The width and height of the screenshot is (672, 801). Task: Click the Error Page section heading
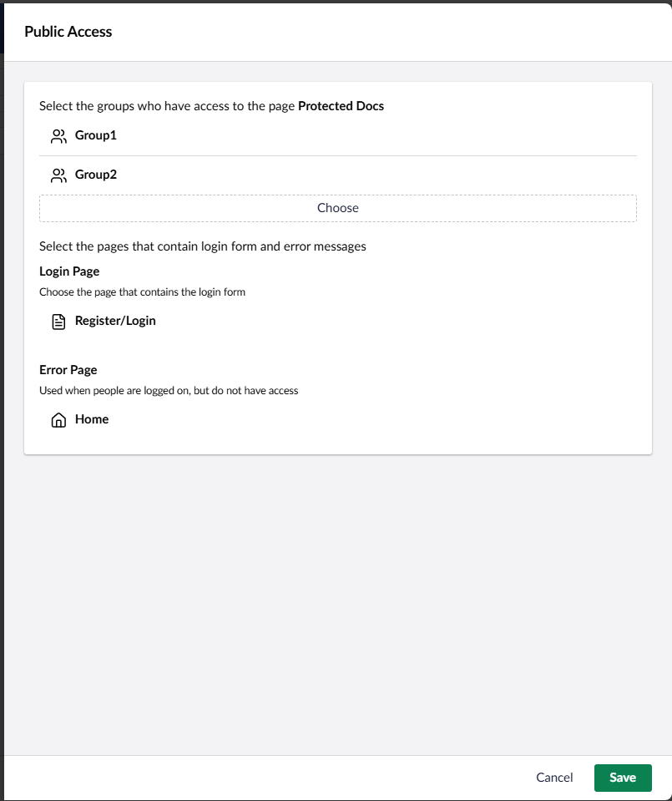[x=68, y=370]
